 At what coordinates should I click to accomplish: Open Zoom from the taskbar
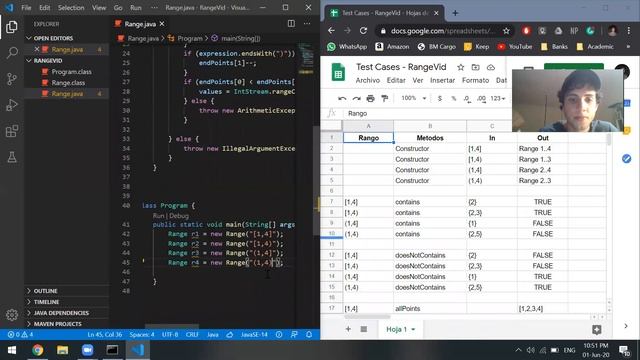87,350
